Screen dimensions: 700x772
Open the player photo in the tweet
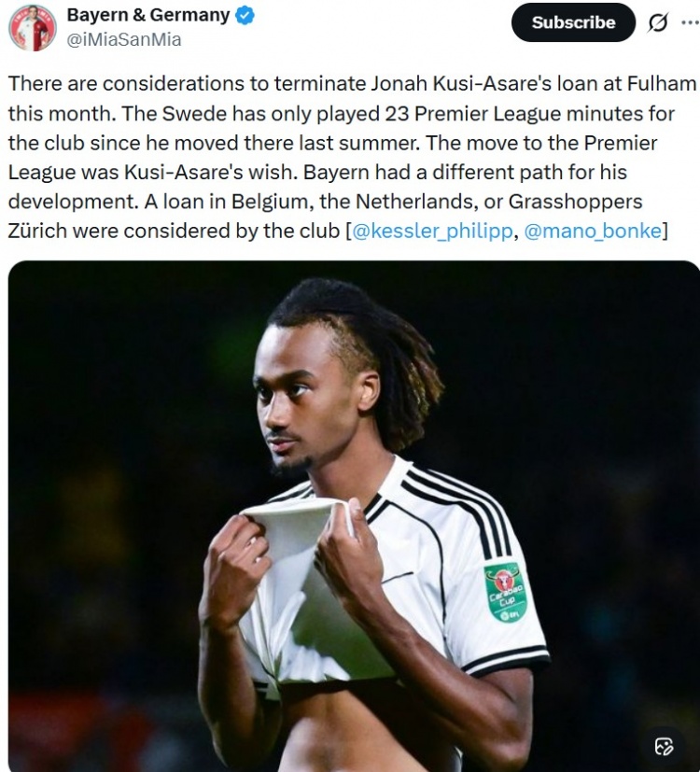(x=354, y=516)
